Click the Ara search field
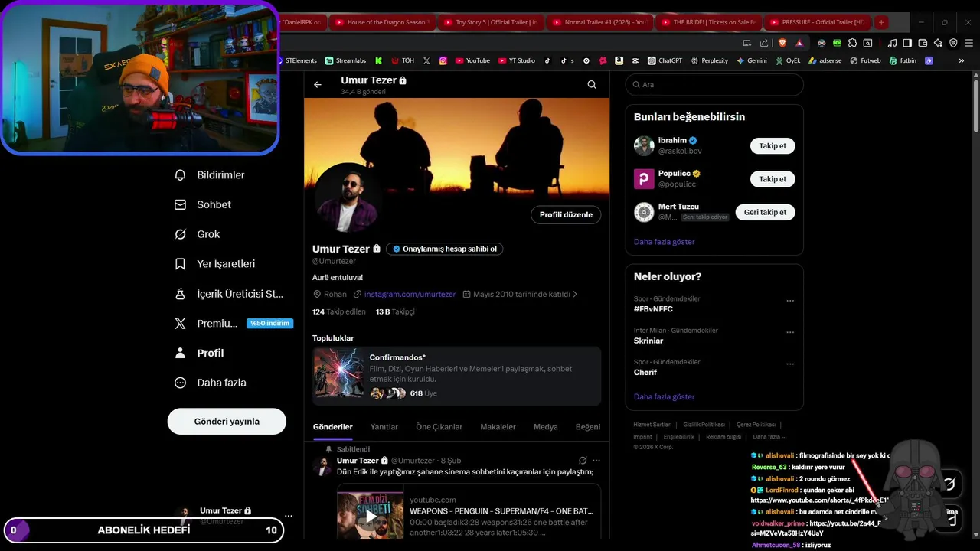 coord(714,85)
